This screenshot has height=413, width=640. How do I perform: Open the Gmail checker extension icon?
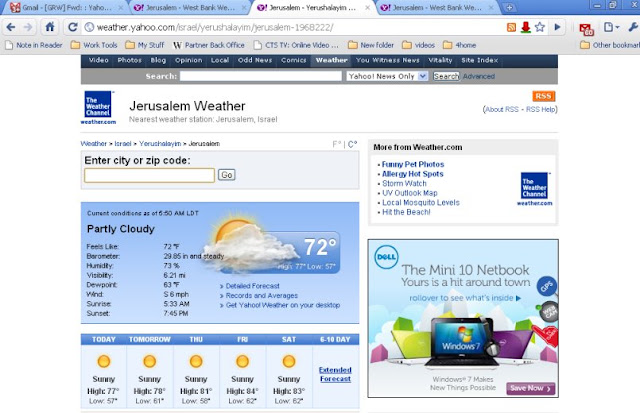click(586, 29)
